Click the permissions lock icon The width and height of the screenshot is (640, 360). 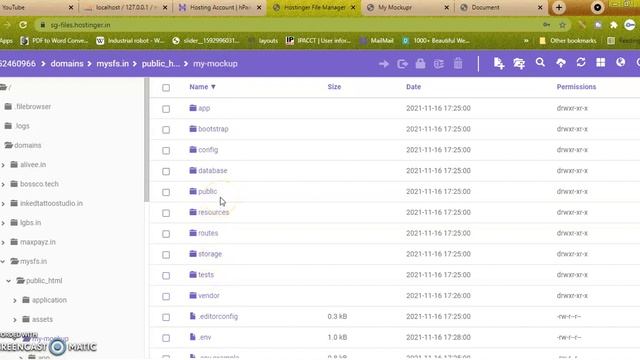(x=420, y=64)
